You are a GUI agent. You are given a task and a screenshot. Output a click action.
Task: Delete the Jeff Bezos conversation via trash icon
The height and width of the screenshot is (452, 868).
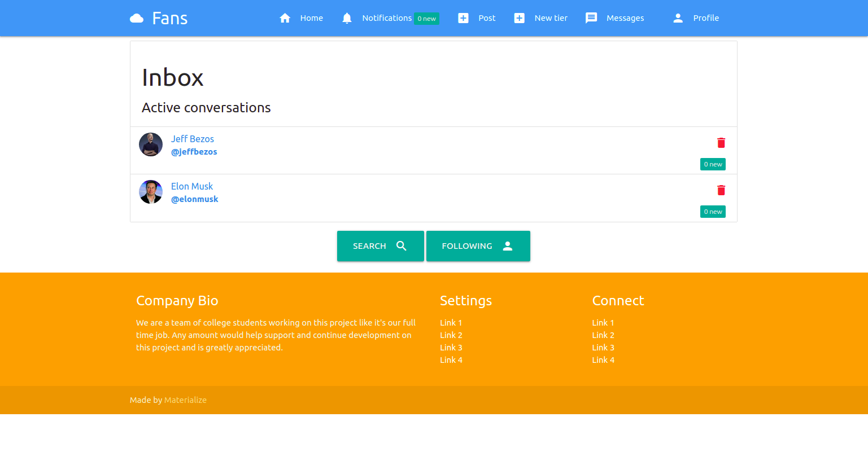tap(721, 143)
